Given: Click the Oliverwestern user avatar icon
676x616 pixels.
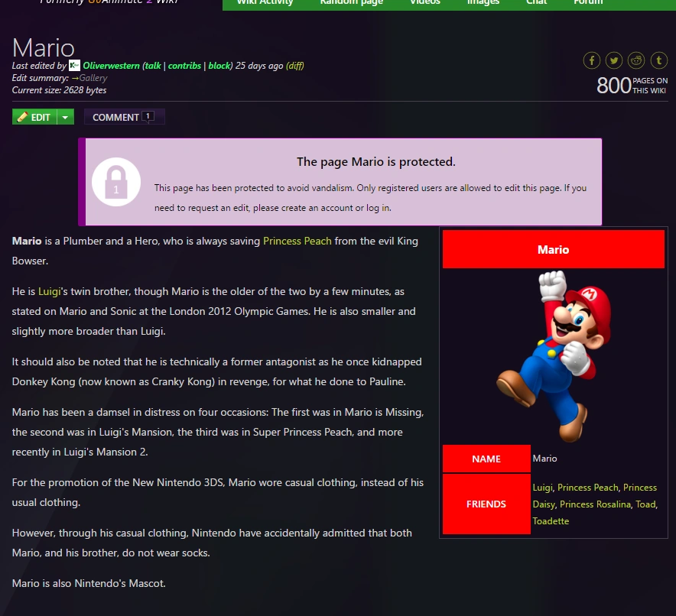Looking at the screenshot, I should (75, 66).
